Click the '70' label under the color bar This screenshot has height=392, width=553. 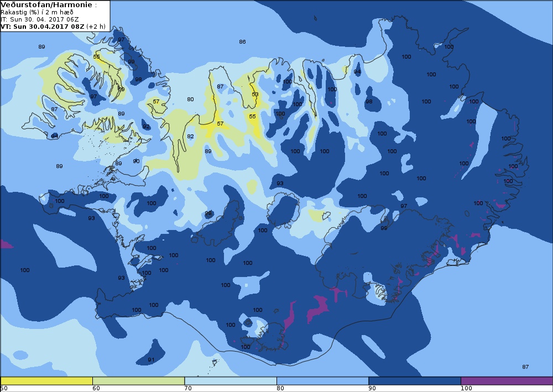pyautogui.click(x=189, y=389)
